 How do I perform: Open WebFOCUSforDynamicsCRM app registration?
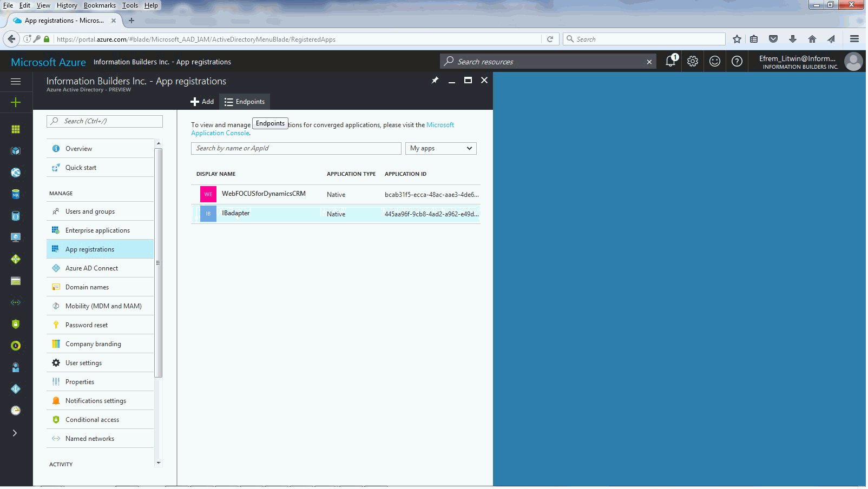click(x=336, y=194)
